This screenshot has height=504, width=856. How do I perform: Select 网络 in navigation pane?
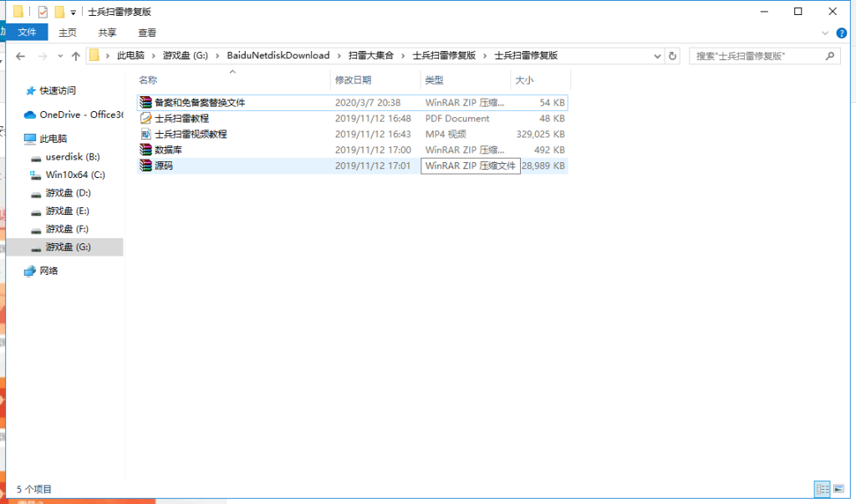coord(48,271)
